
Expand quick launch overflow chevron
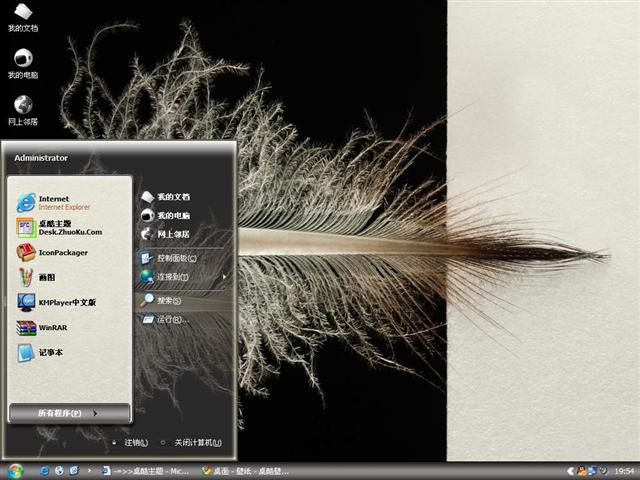click(89, 471)
